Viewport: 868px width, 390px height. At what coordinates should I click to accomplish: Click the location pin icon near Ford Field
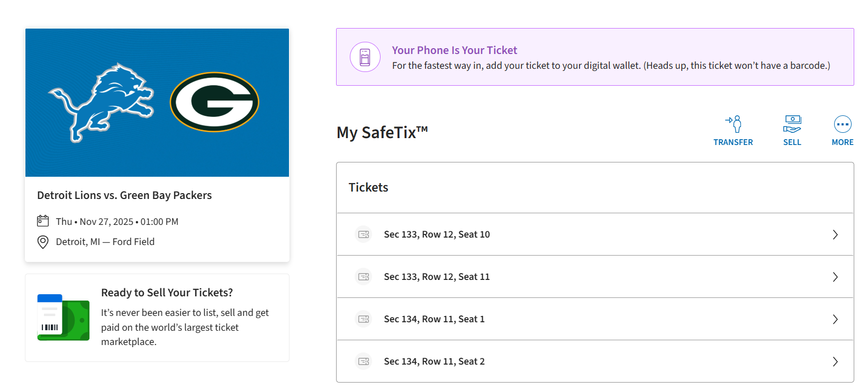point(43,242)
